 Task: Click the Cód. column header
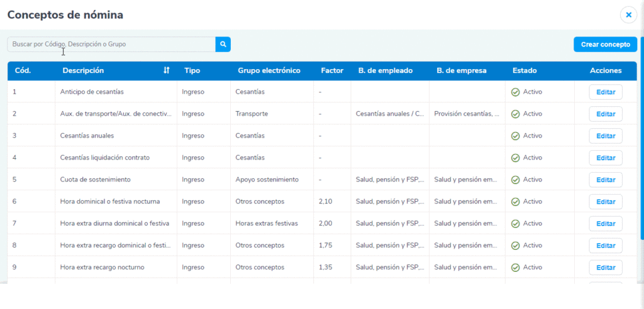tap(23, 71)
